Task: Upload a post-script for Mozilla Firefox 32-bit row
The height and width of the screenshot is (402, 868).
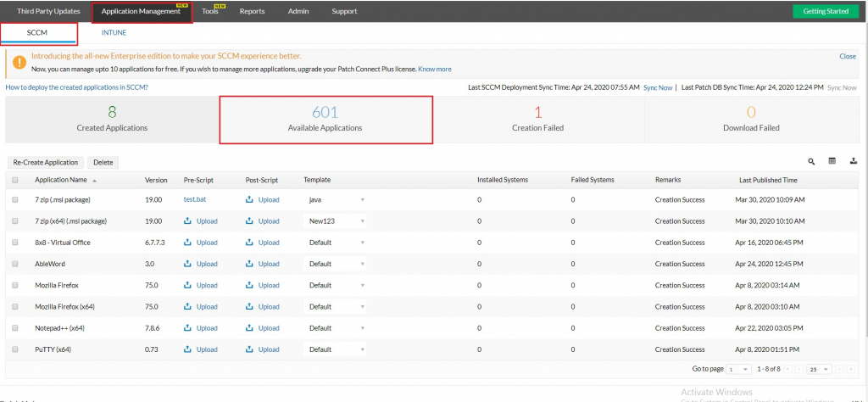Action: point(263,285)
